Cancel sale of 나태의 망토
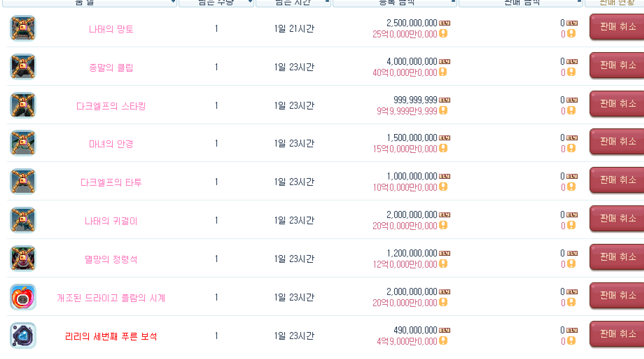This screenshot has height=359, width=644. click(617, 27)
